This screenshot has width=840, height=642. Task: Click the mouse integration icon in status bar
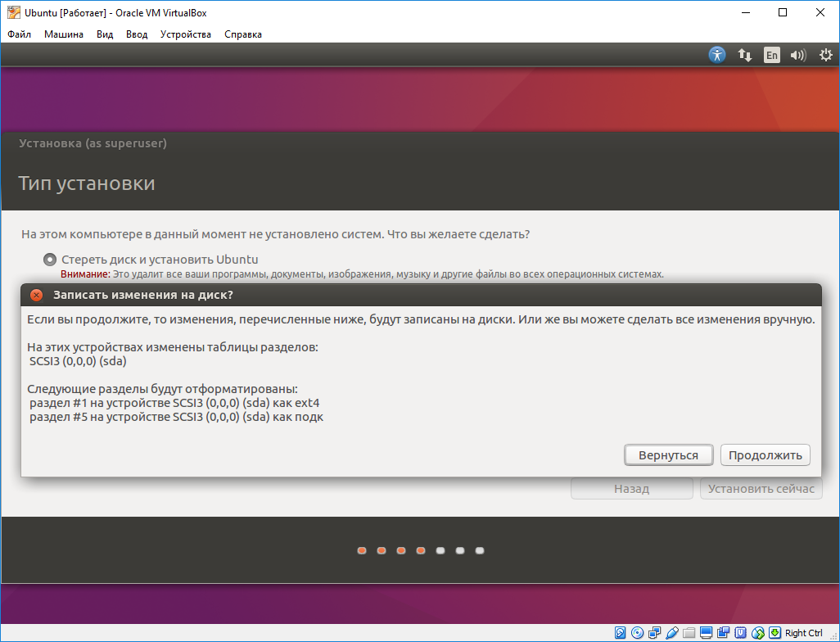pos(758,633)
